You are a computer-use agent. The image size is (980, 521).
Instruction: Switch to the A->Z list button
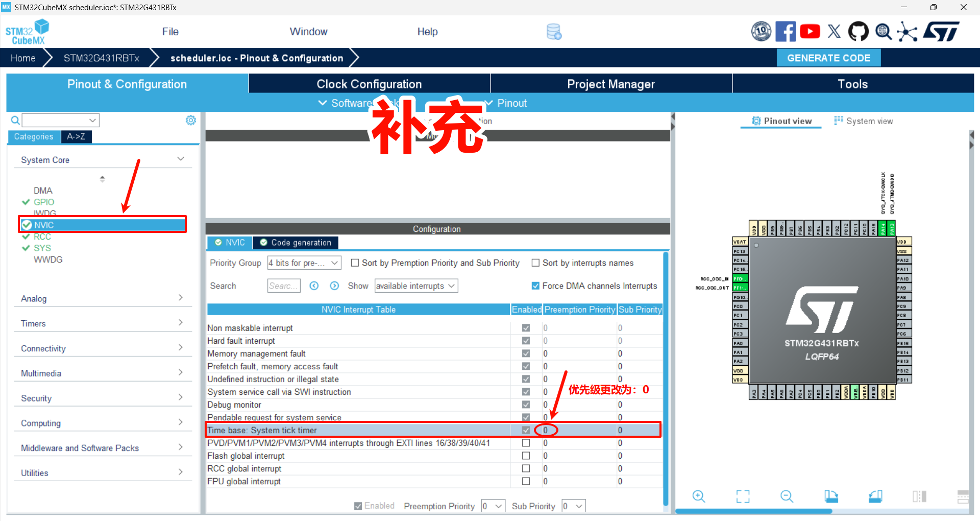[76, 136]
